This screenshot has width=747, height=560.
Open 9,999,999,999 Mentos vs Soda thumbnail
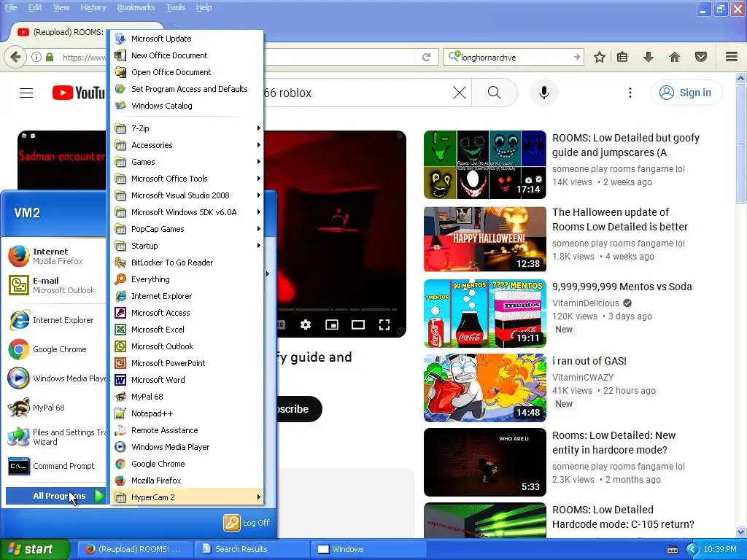click(x=485, y=314)
